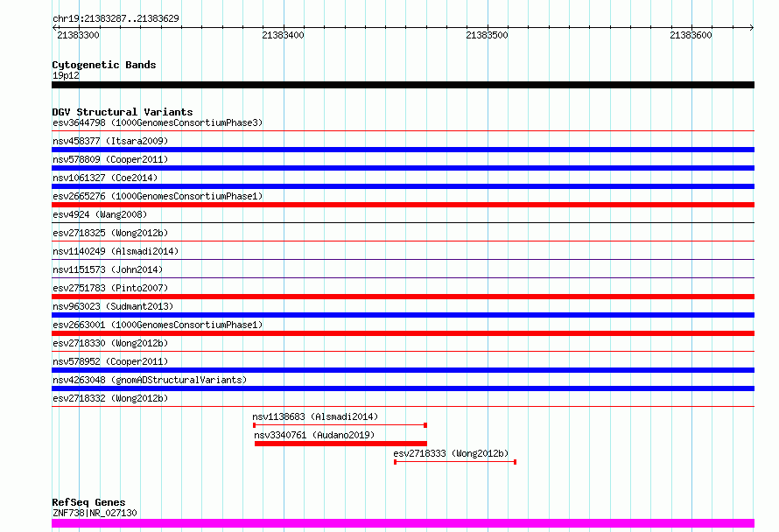Click the esv2663001 (1000GenomesConsortiumPhase1) label
The image size is (779, 532).
pyautogui.click(x=158, y=325)
